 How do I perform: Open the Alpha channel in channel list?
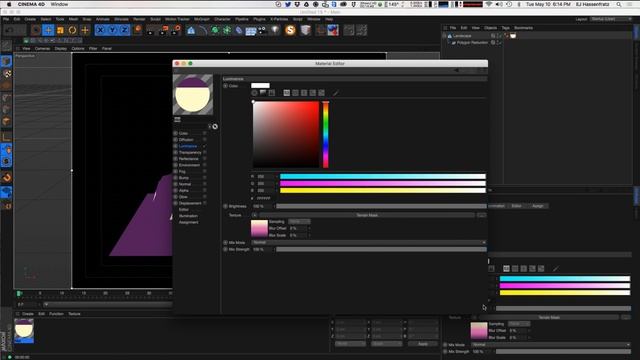pyautogui.click(x=184, y=191)
